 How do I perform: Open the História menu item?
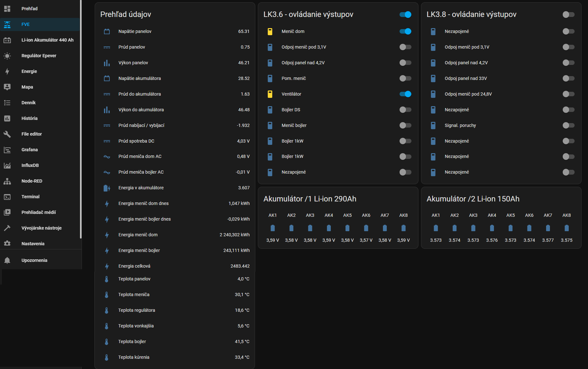pyautogui.click(x=29, y=118)
